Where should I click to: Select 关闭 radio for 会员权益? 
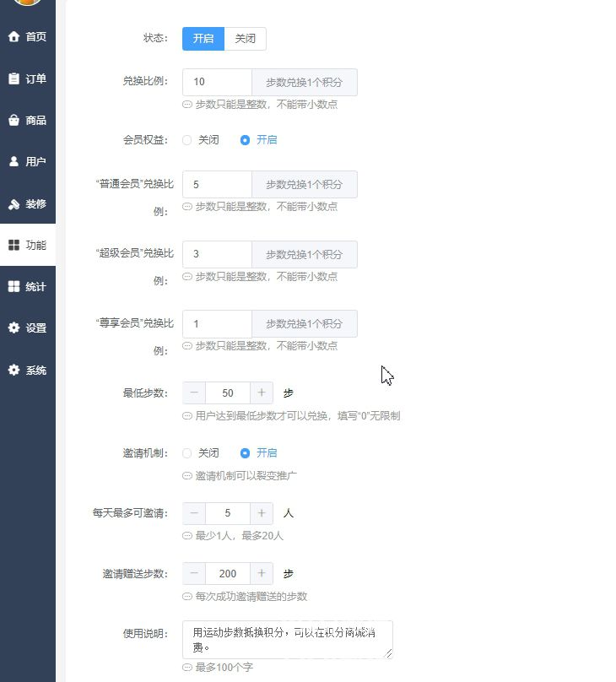[x=187, y=140]
